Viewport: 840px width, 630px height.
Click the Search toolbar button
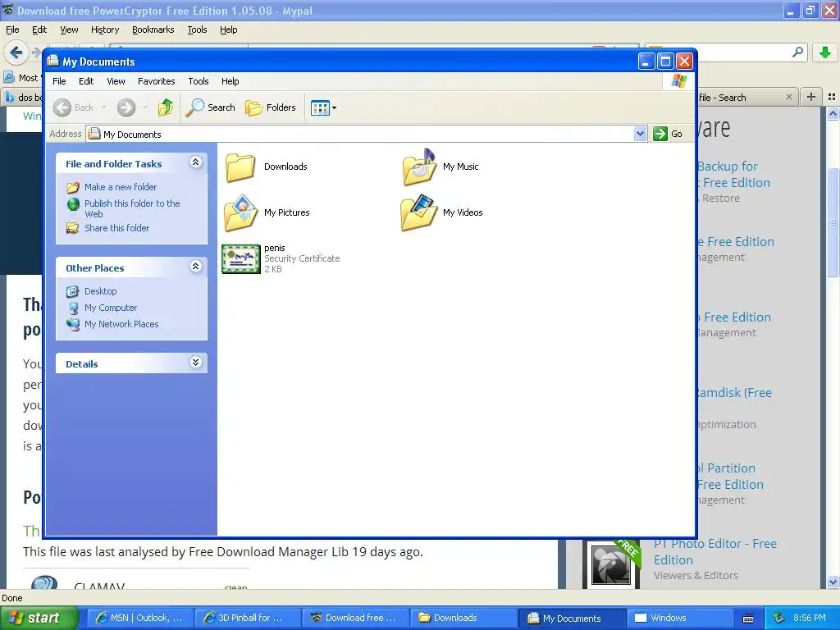pos(211,107)
